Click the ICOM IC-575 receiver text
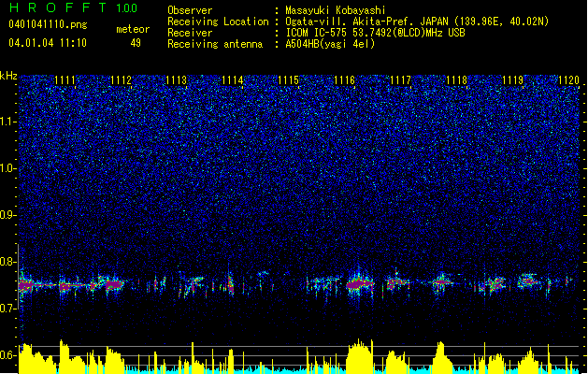This screenshot has height=374, width=588. pos(375,33)
